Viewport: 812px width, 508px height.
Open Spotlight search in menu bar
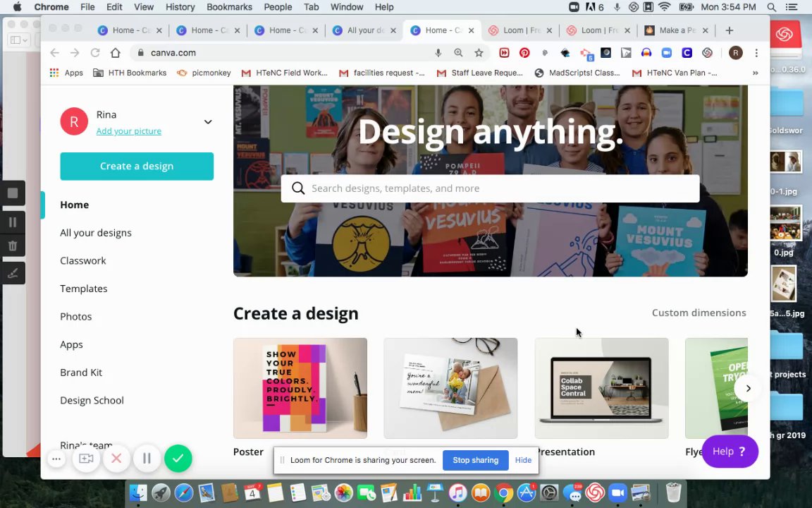point(772,7)
